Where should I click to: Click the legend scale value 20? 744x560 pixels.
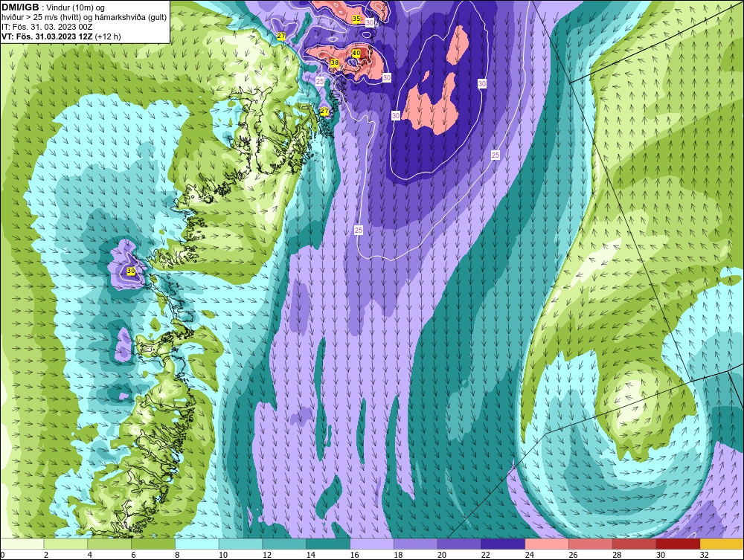click(442, 555)
